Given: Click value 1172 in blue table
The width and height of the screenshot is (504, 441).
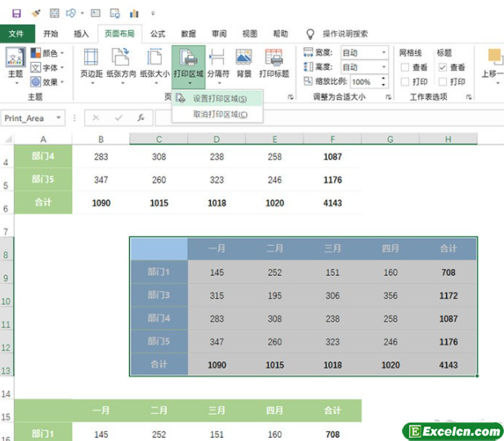Looking at the screenshot, I should click(448, 296).
